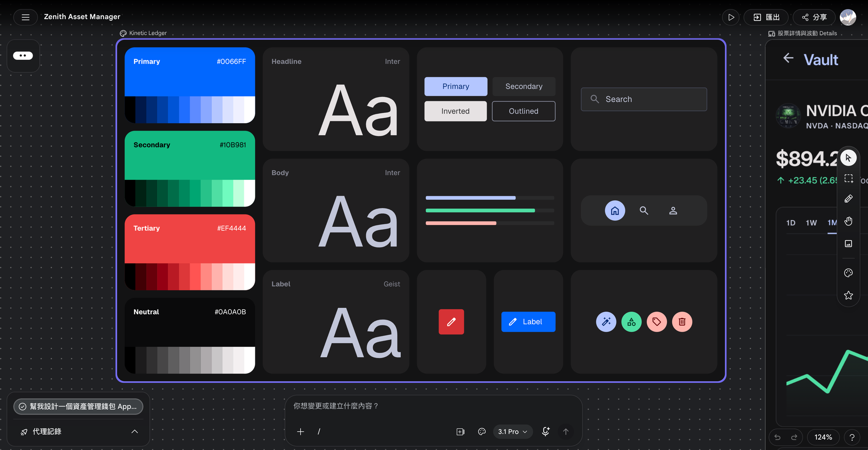868x450 pixels.
Task: Select the rectangular marquee selection tool
Action: [x=848, y=179]
